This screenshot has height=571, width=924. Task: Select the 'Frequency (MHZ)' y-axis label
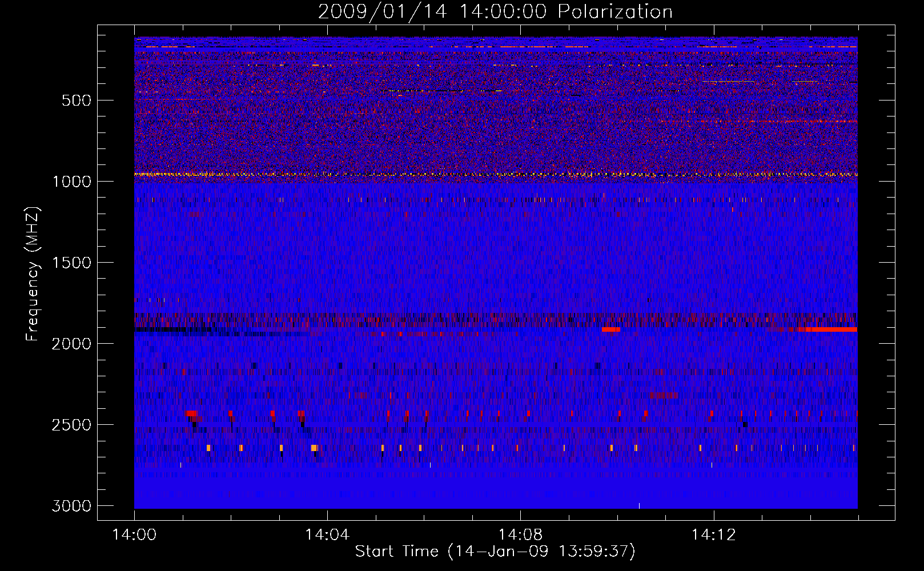tap(33, 274)
